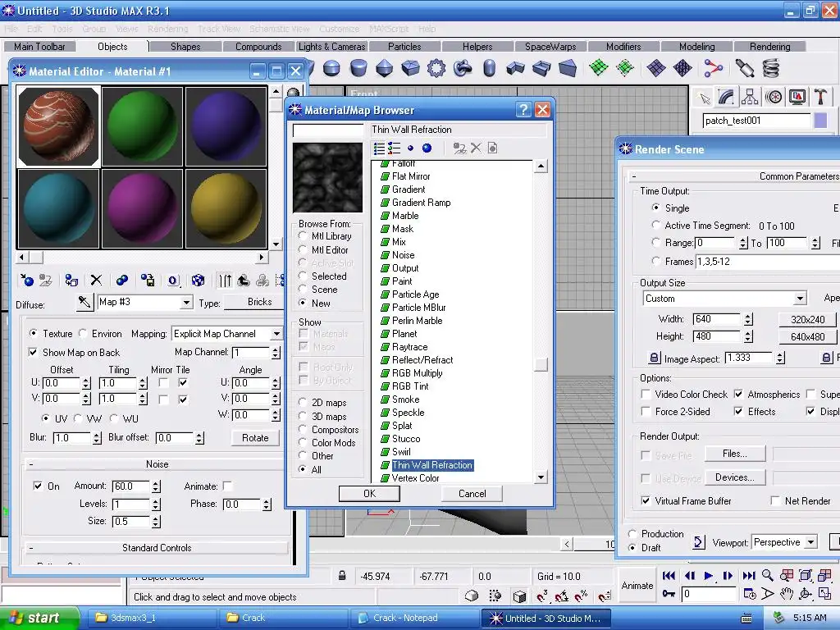Switch browser to View Large Icons sphere

[x=427, y=148]
